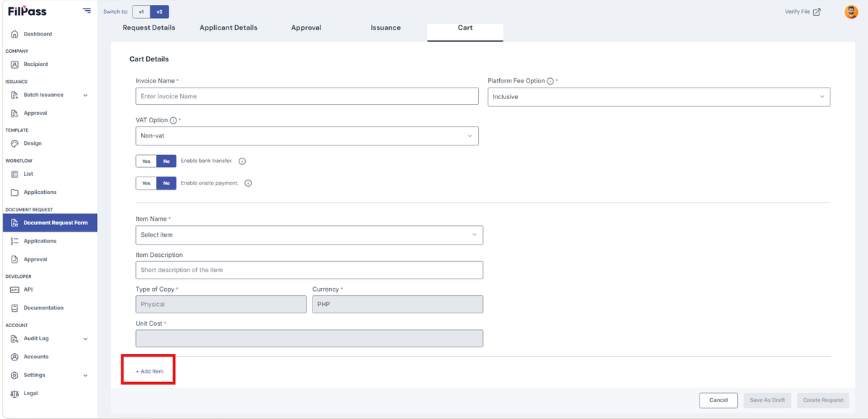Open the VAT Option dropdown

[x=307, y=135]
